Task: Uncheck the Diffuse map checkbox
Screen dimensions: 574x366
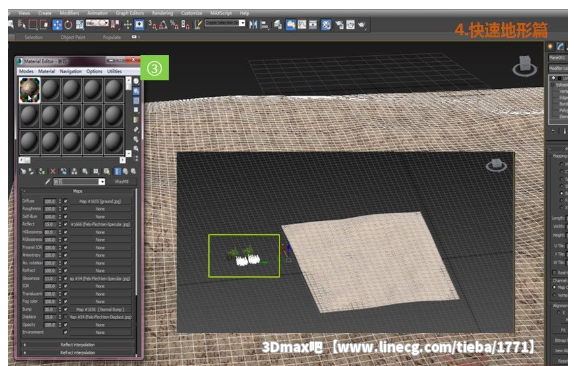Action: (66, 201)
